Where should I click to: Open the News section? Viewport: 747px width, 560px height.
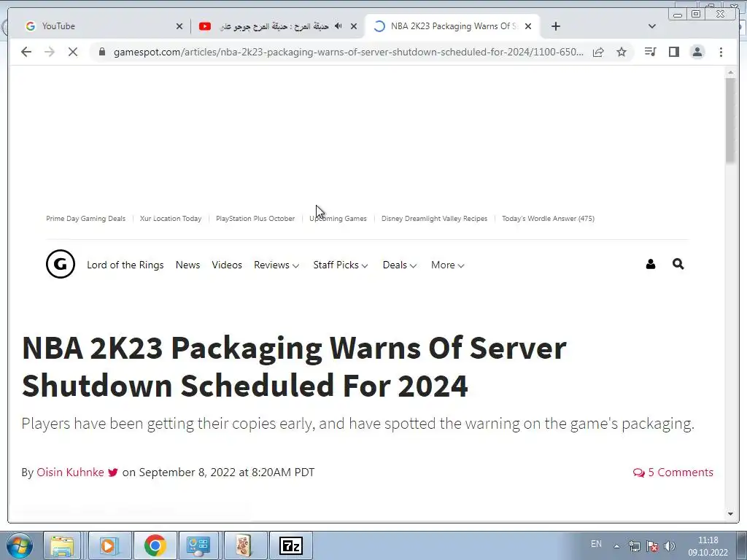click(x=187, y=265)
